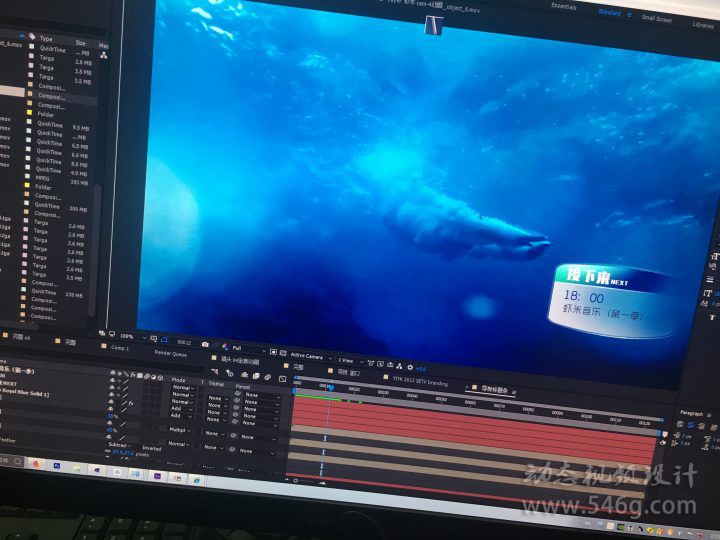Click the 33% opacity value
Screen dimensions: 720x540
(112, 416)
